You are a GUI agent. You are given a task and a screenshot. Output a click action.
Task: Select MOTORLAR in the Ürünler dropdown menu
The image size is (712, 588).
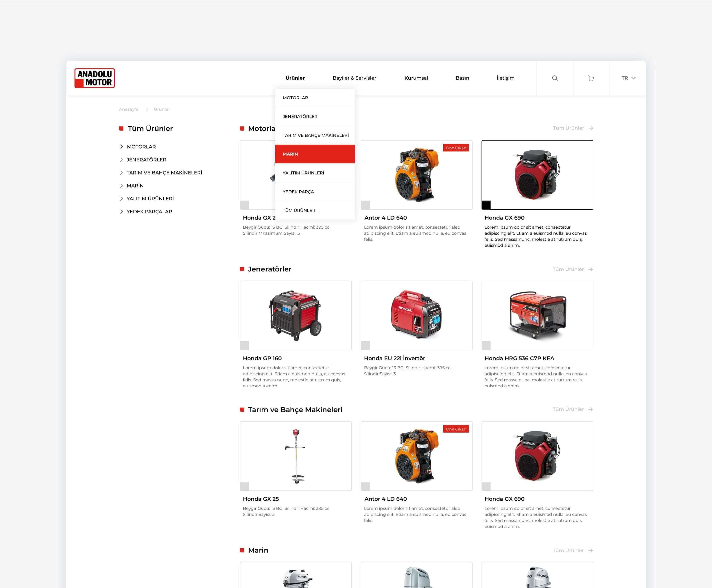[x=315, y=98]
